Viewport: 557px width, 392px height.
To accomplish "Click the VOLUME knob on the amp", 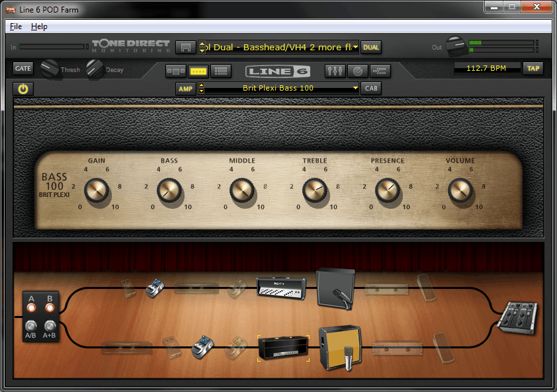I will pyautogui.click(x=460, y=190).
